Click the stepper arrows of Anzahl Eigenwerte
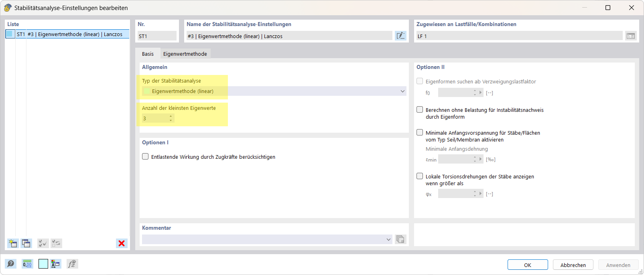 (171, 118)
